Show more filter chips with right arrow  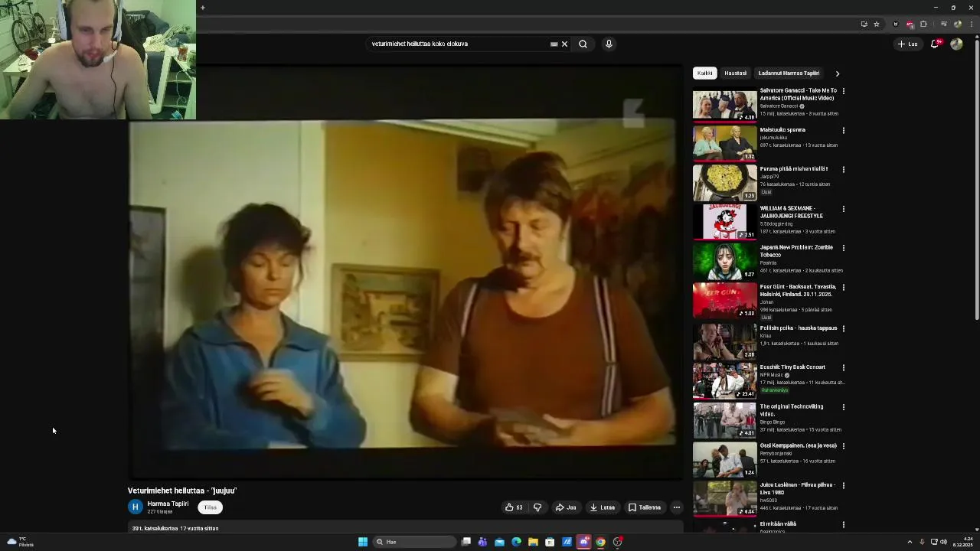838,73
